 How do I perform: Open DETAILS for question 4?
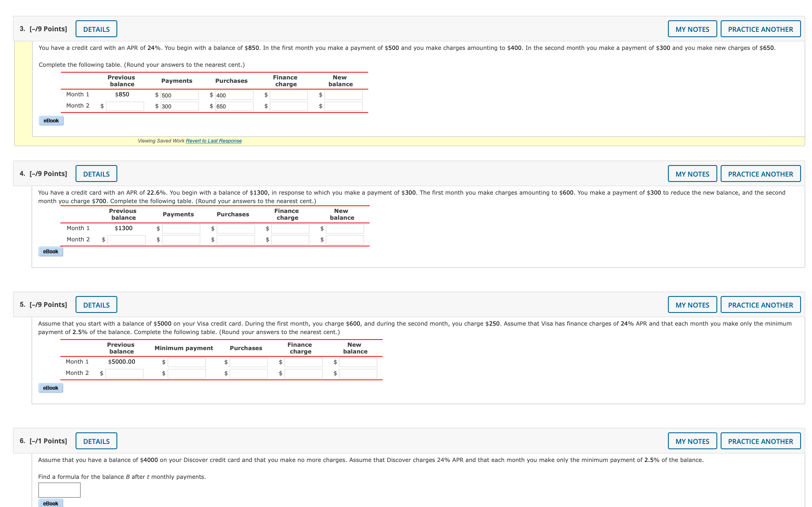coord(96,174)
